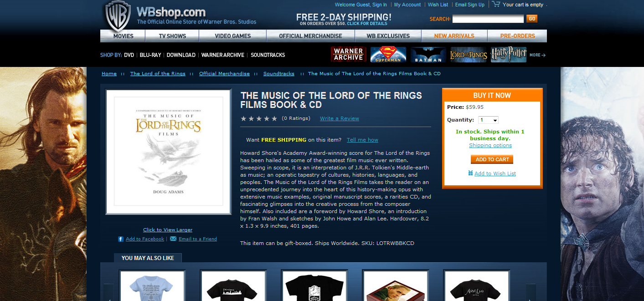Image resolution: width=644 pixels, height=301 pixels.
Task: Click the search GO button
Action: (532, 19)
